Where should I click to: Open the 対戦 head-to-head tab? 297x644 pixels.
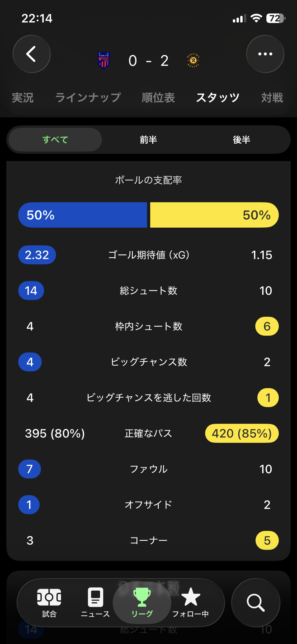[x=272, y=98]
